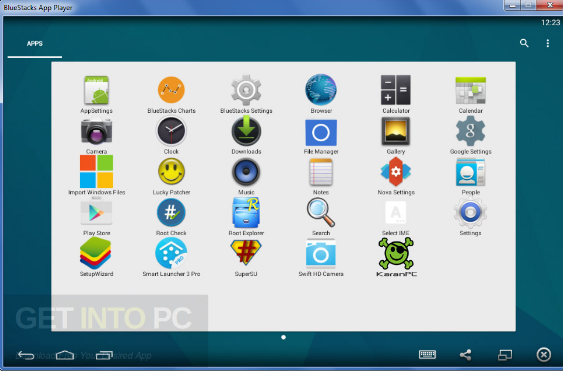Toggle the on-screen keyboard icon

click(x=427, y=355)
